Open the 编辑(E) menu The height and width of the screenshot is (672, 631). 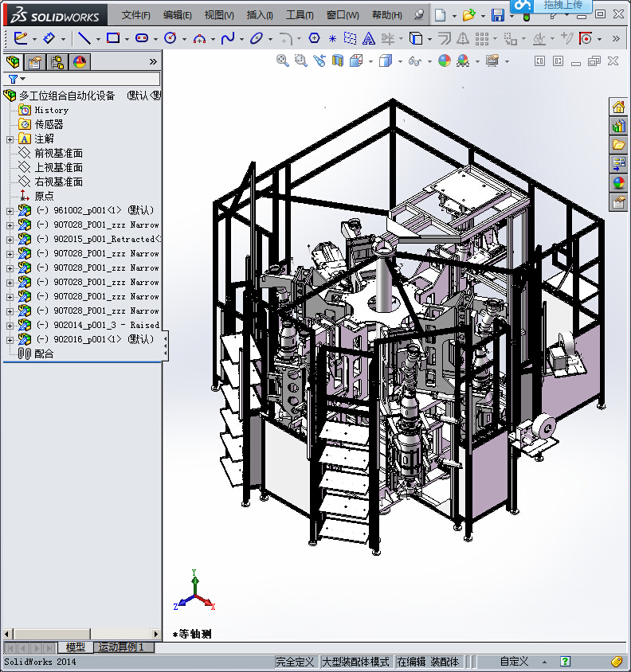pyautogui.click(x=177, y=15)
